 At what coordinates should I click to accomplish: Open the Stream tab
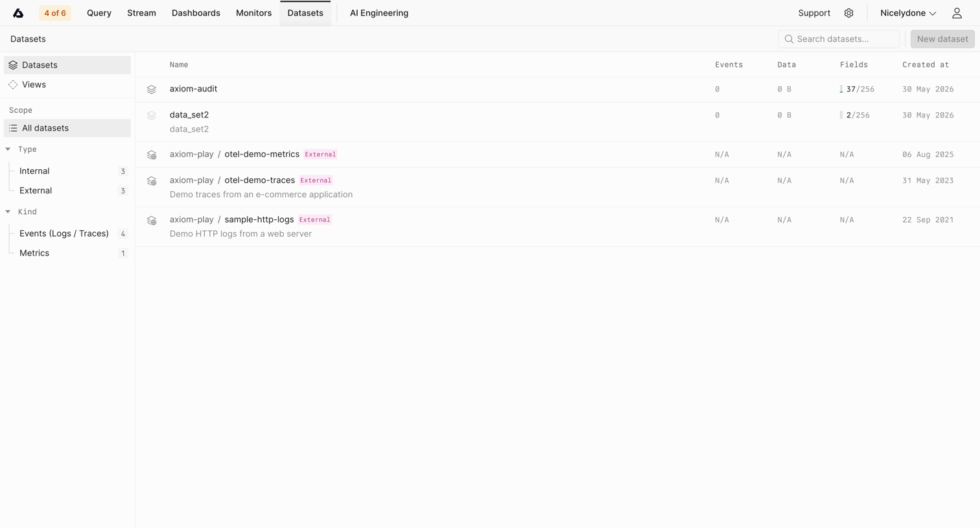[x=141, y=13]
